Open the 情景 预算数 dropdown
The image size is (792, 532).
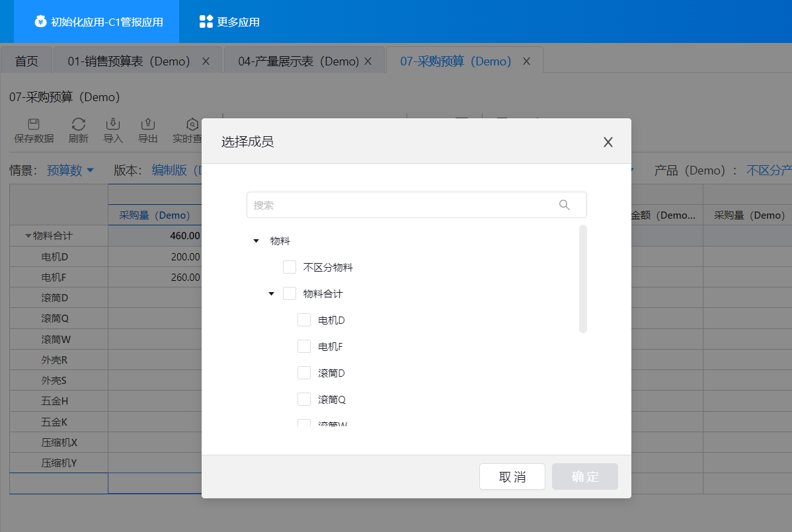point(70,171)
